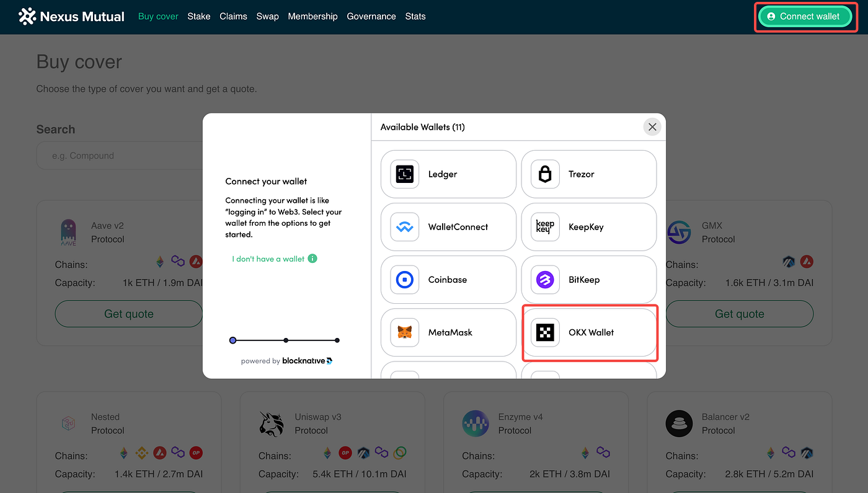Click the '1.6k ETH / 3.1m DAI' capacity

click(x=769, y=283)
